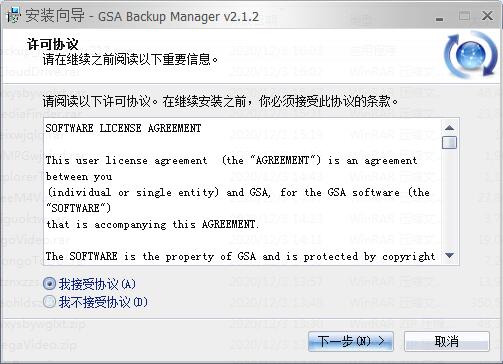Click the 许可协议 page heading
Screen dimensions: 503x364
click(53, 44)
